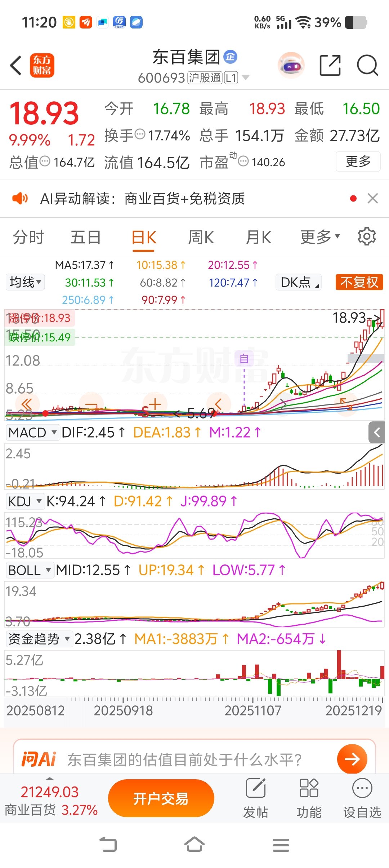389x868 pixels.
Task: Open BOLL indicator dropdown
Action: pos(30,570)
